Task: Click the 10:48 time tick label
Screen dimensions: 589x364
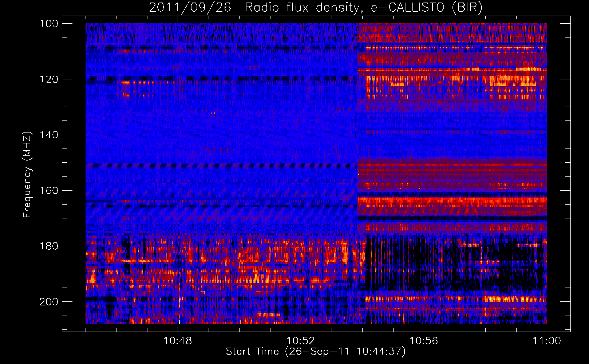Action: [x=178, y=341]
